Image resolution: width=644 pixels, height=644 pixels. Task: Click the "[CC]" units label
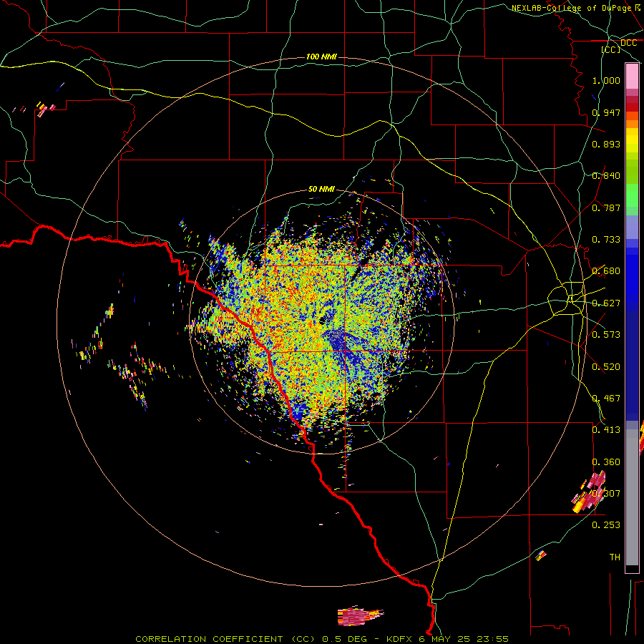[610, 49]
